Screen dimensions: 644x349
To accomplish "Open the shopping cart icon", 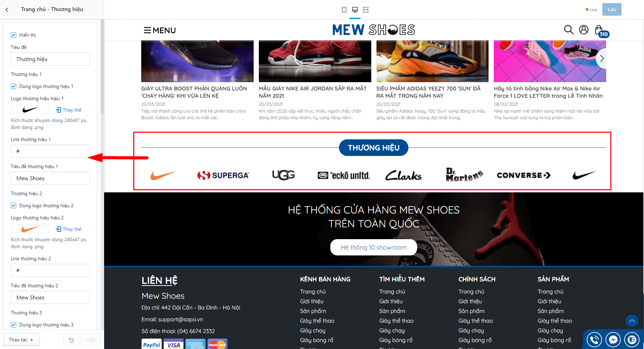I will (x=600, y=30).
